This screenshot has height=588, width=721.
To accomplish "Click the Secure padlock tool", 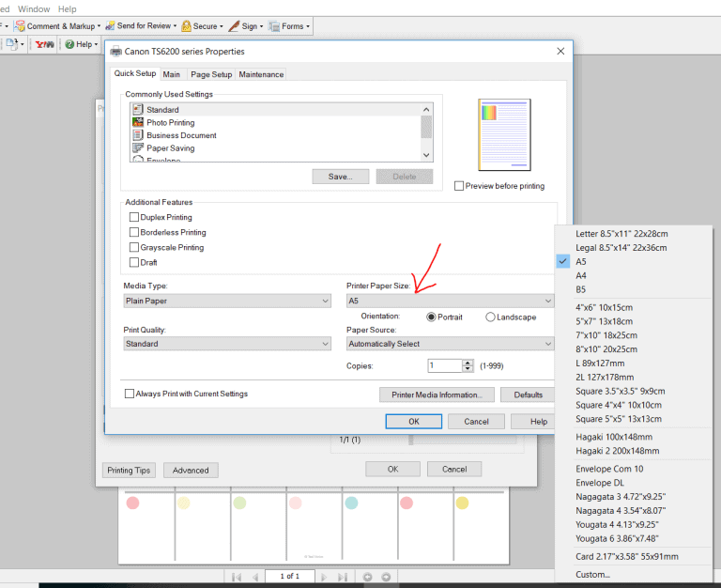I will click(202, 26).
